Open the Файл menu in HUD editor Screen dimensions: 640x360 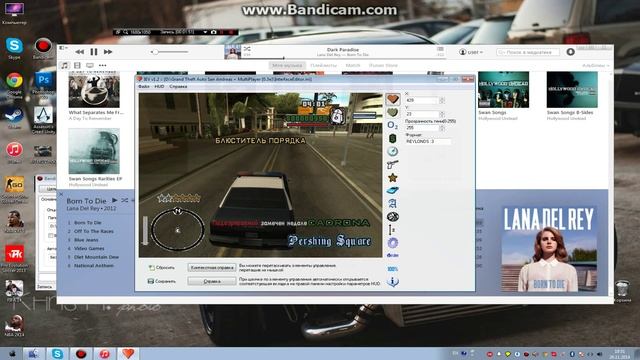(x=144, y=87)
